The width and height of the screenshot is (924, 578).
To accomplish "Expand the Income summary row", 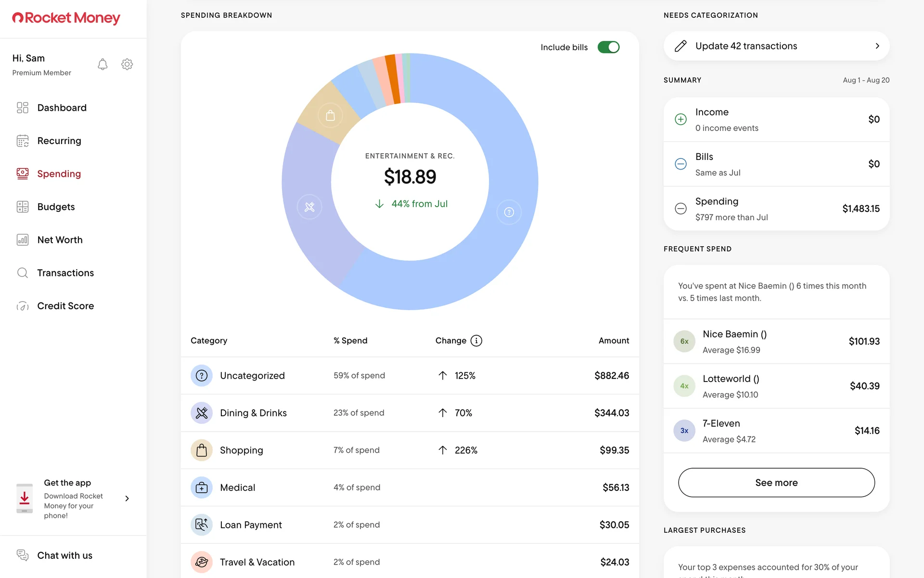I will click(776, 119).
